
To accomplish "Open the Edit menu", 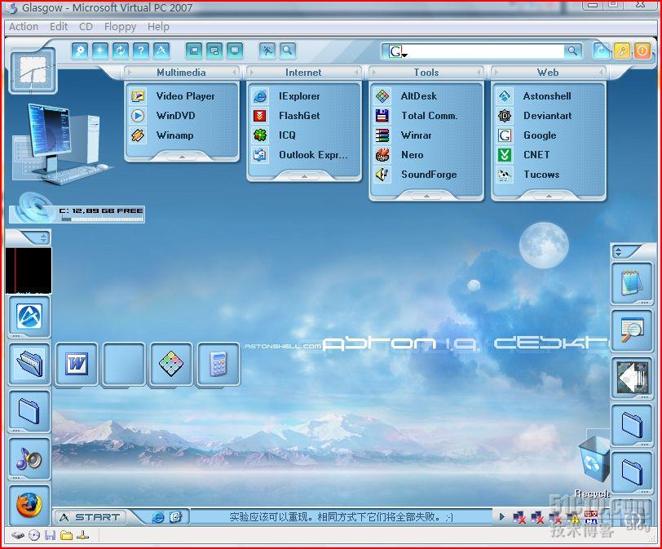I will (59, 27).
